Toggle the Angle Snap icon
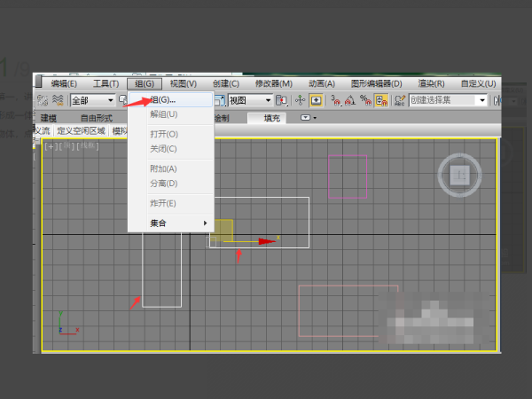532x399 pixels. 350,100
